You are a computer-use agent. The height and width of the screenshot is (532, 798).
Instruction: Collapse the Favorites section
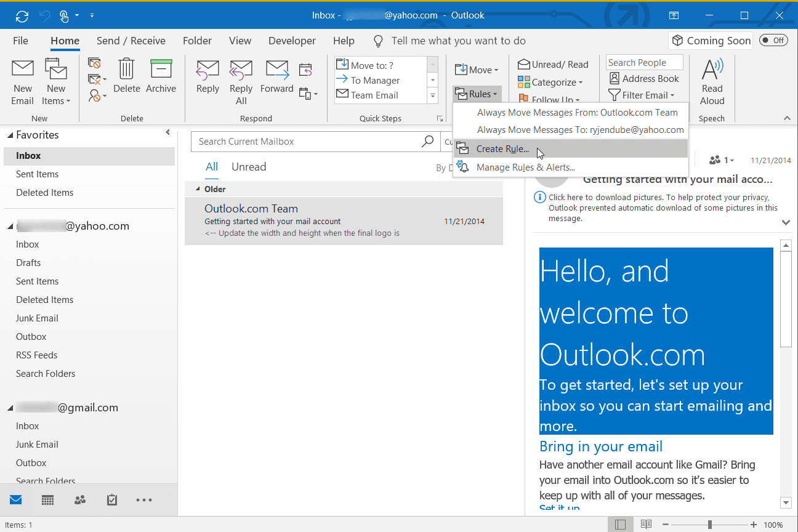point(10,135)
